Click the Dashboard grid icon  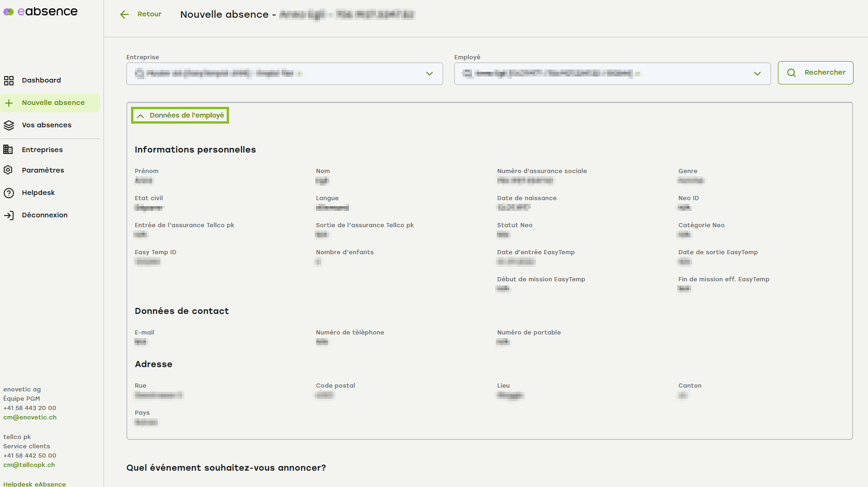pyautogui.click(x=9, y=81)
